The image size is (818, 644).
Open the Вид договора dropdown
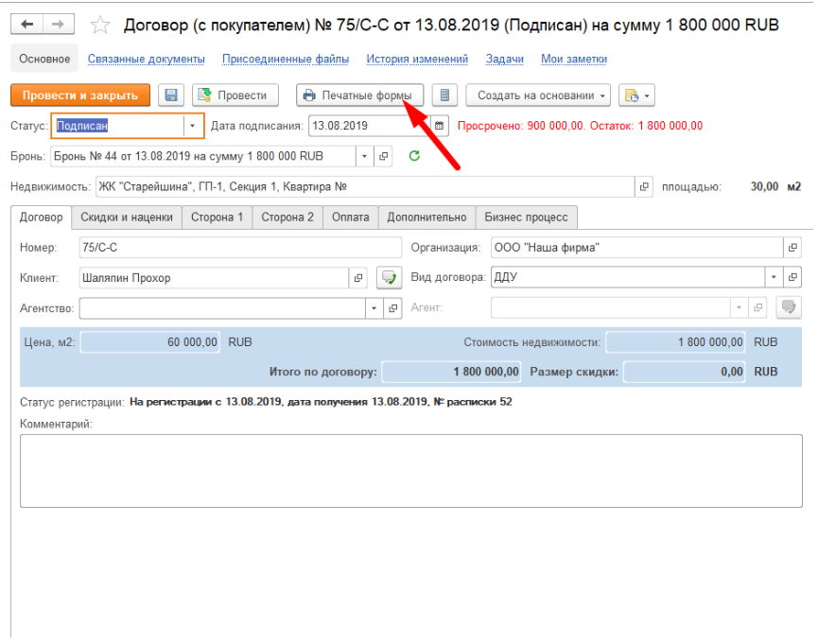coord(774,278)
